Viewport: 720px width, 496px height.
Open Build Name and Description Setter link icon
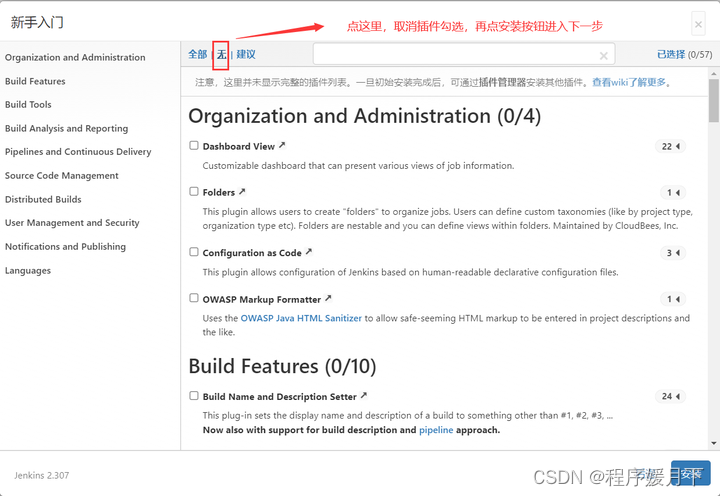point(364,395)
